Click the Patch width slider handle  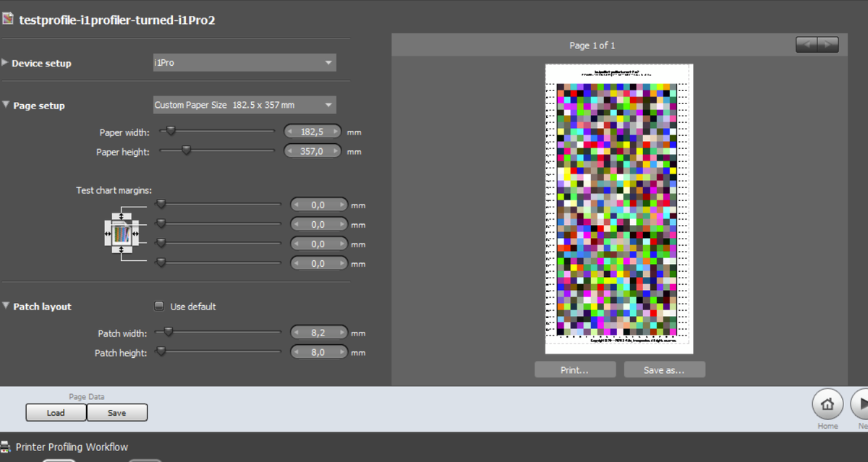pos(168,332)
